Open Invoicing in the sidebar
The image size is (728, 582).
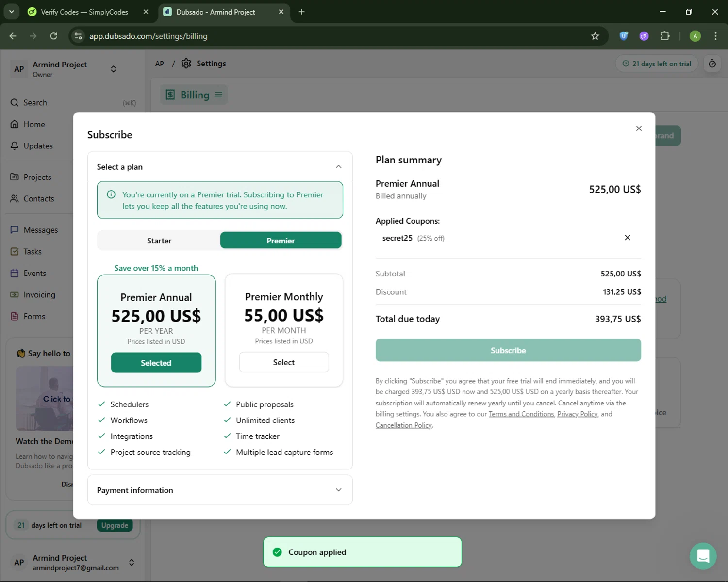pos(39,295)
